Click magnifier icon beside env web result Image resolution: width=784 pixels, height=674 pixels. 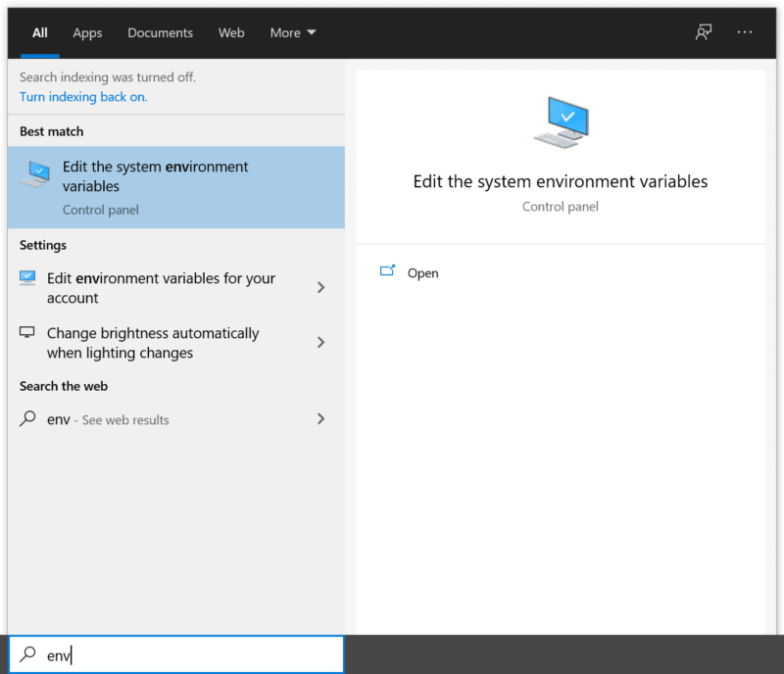pyautogui.click(x=27, y=418)
